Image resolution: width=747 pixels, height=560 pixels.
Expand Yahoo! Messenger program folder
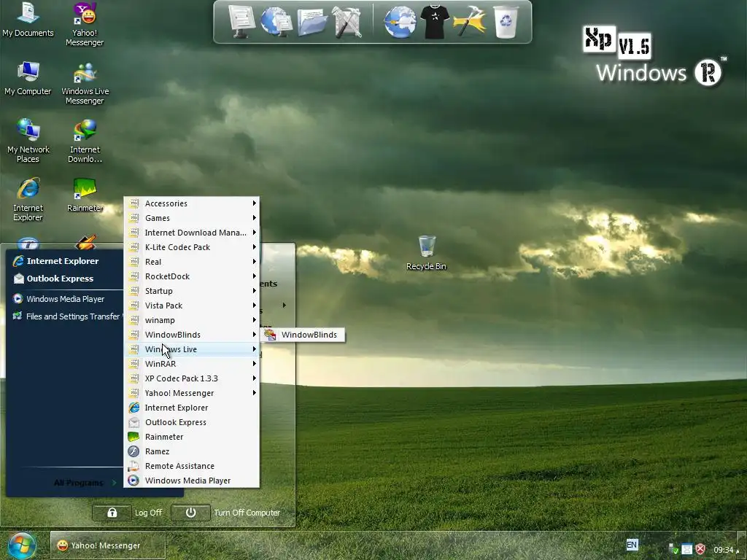[192, 393]
